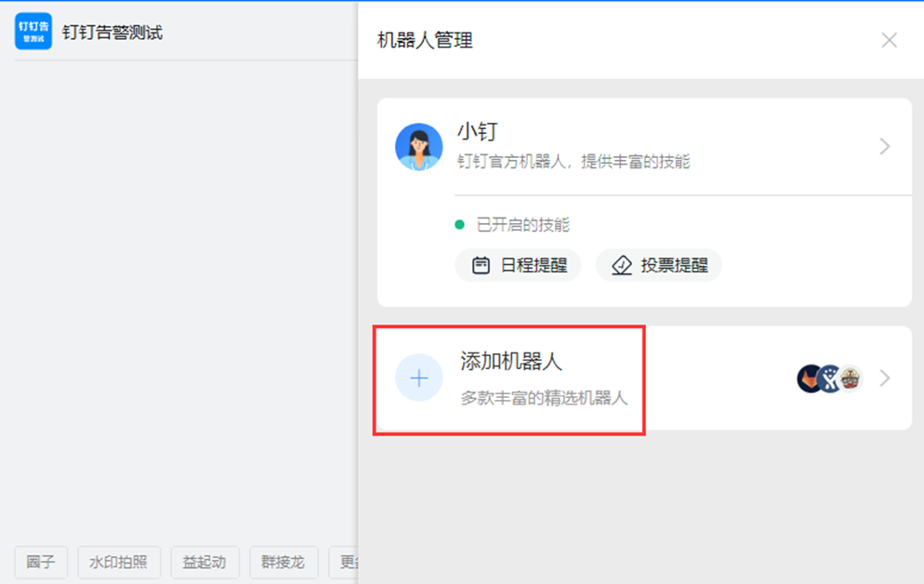Click the 机器人管理 panel heading
Viewport: 924px width, 584px height.
point(425,40)
